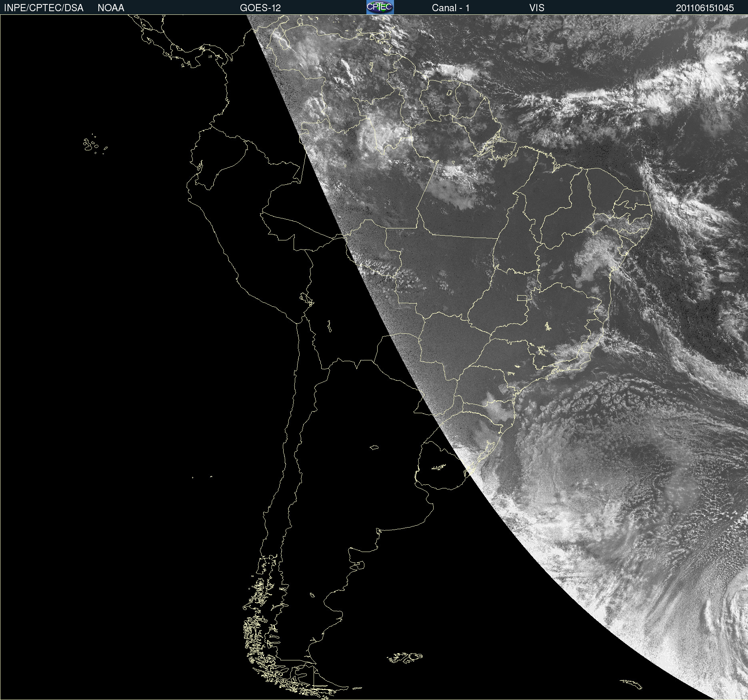
Task: Click the Distrito Federal rectangle in Brazil
Action: [522, 298]
